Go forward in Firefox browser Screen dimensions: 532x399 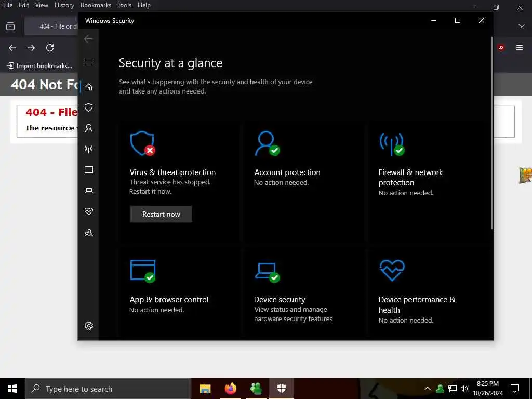point(31,48)
